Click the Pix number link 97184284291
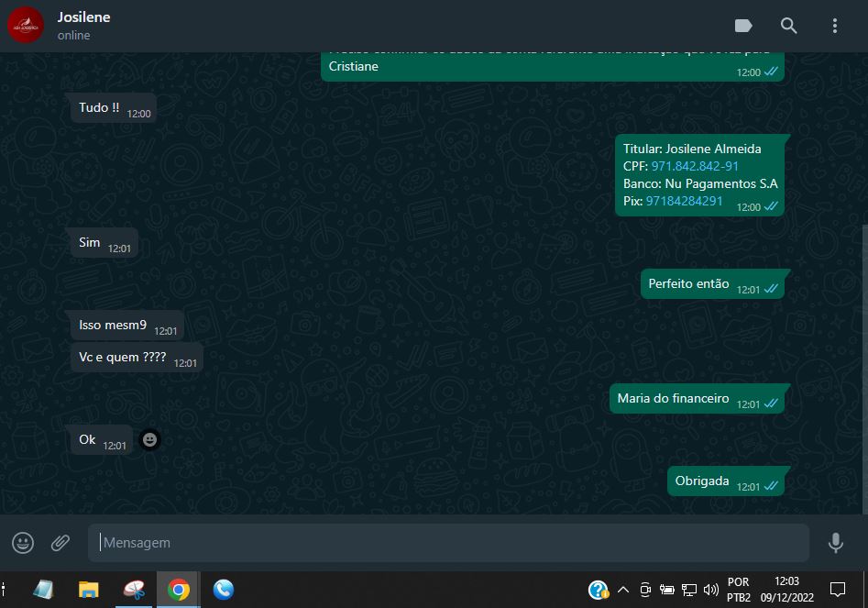 tap(684, 201)
